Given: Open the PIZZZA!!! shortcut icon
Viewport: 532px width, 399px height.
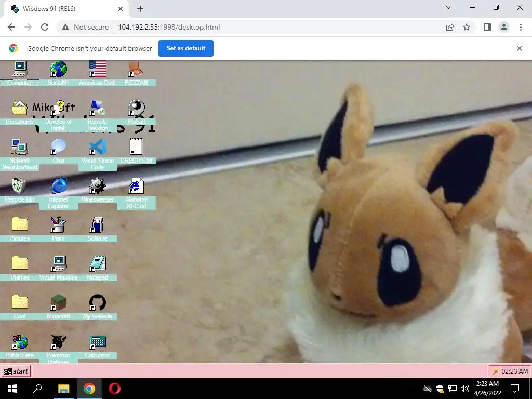Looking at the screenshot, I should click(136, 69).
